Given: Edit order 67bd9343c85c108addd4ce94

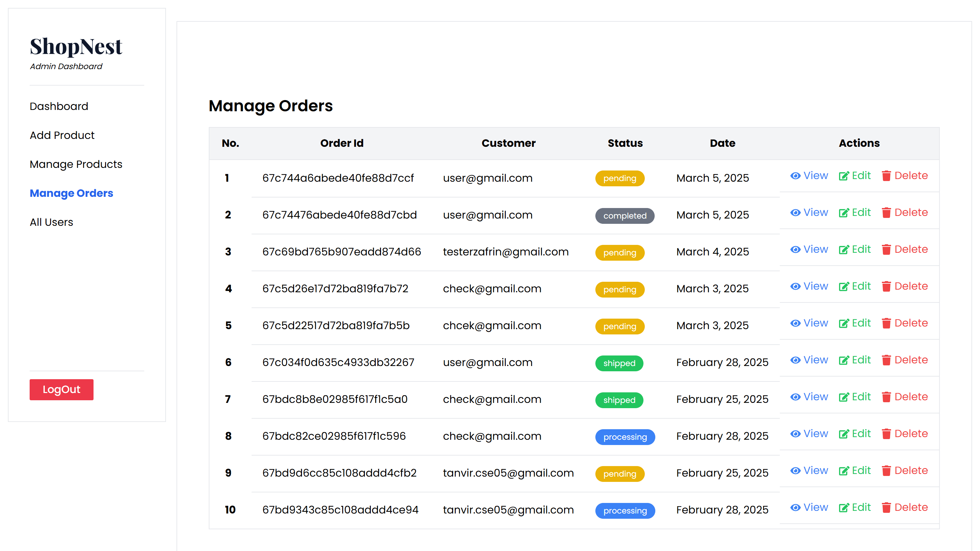Looking at the screenshot, I should pyautogui.click(x=855, y=508).
